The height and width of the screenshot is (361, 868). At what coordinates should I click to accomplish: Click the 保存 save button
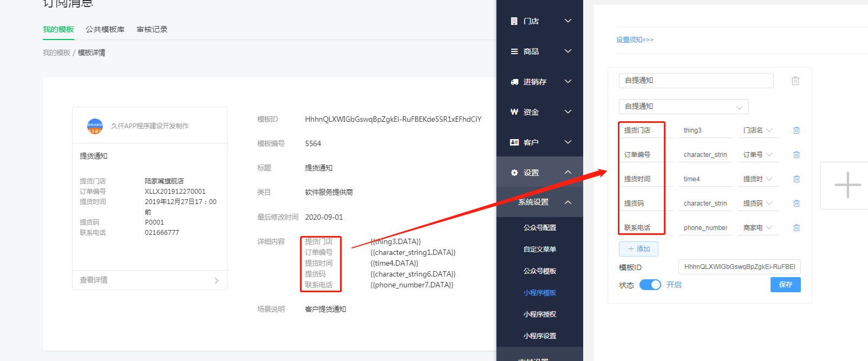786,285
